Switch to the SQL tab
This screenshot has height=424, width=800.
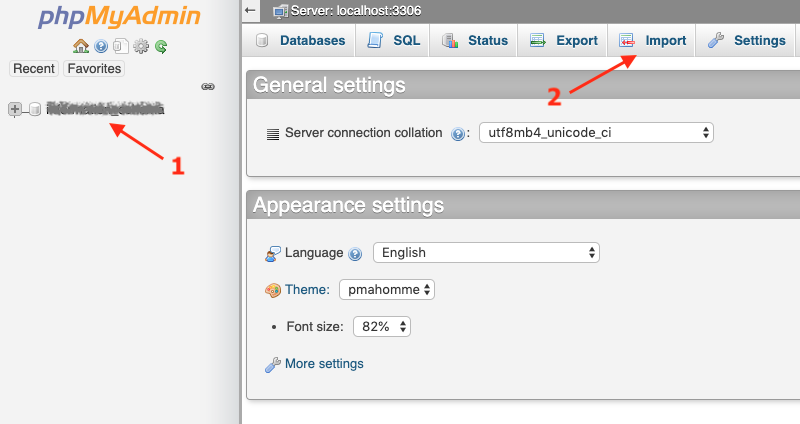pyautogui.click(x=393, y=40)
